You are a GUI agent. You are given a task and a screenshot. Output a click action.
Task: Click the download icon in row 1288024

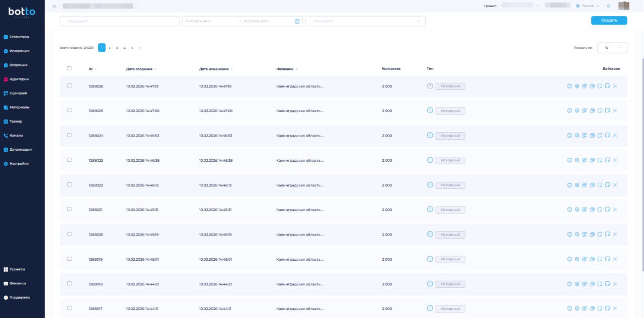570,136
